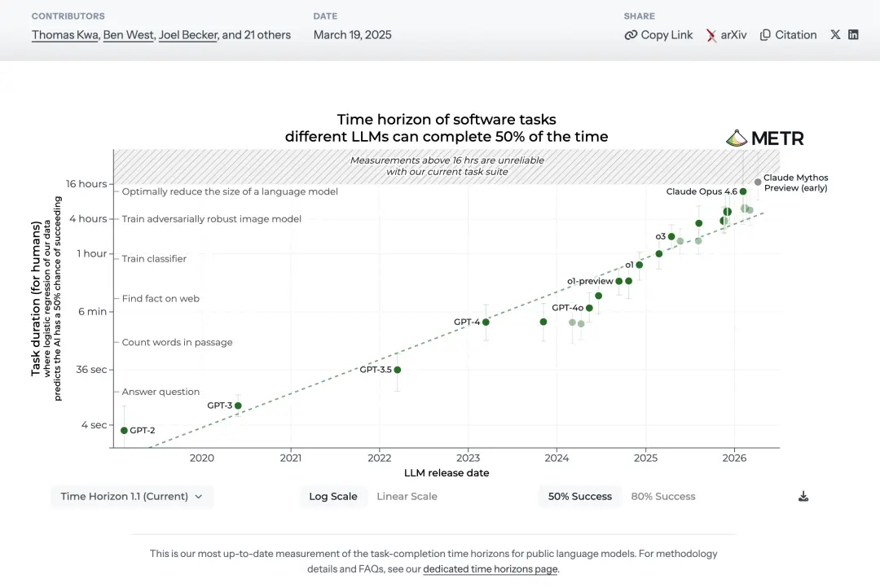
Task: Click 'Train adversarially robust image model' text
Action: pyautogui.click(x=212, y=219)
